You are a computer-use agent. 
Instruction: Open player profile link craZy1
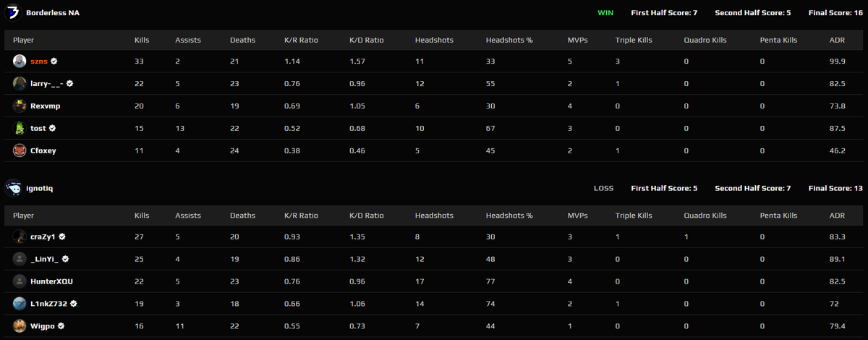(43, 237)
